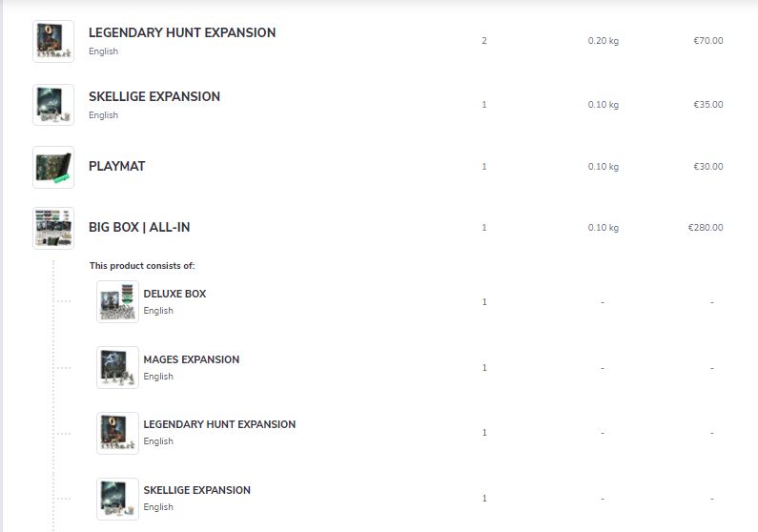Open the Playmat product thumbnail
This screenshot has width=758, height=532.
point(53,167)
